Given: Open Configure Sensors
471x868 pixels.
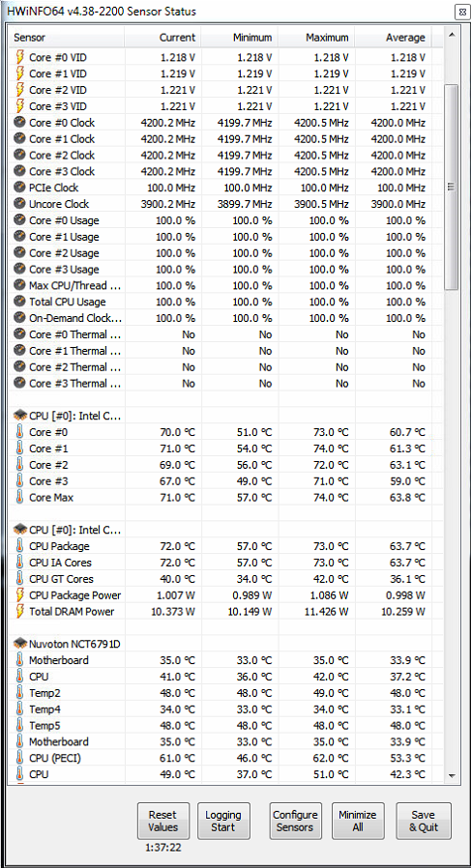Looking at the screenshot, I should tap(295, 821).
